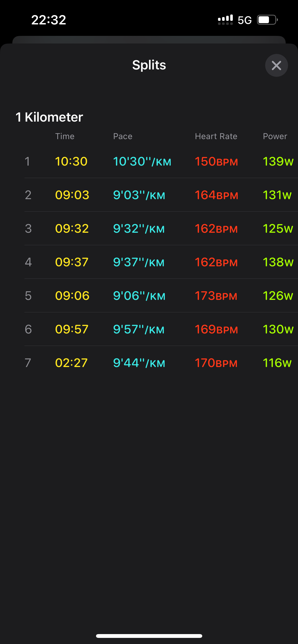Tap split 4 power 138W
The width and height of the screenshot is (298, 644).
pyautogui.click(x=278, y=262)
